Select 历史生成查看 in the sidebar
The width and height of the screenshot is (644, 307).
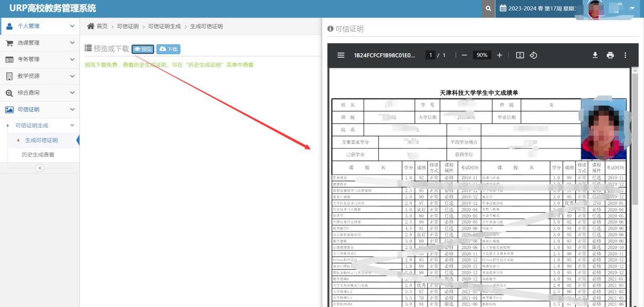38,155
